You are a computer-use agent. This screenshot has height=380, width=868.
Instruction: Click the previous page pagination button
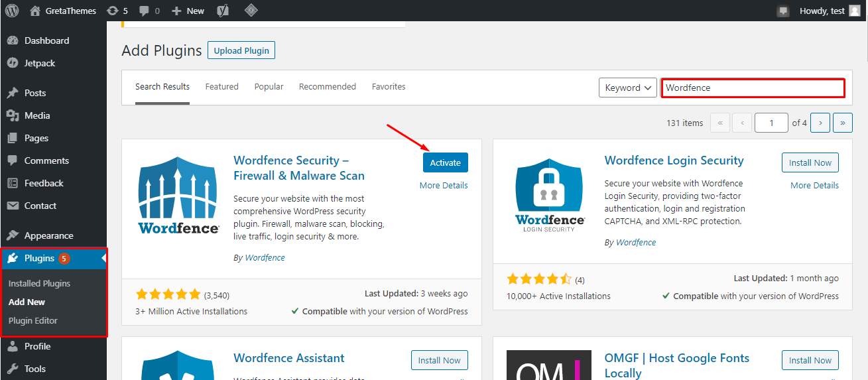pos(742,123)
